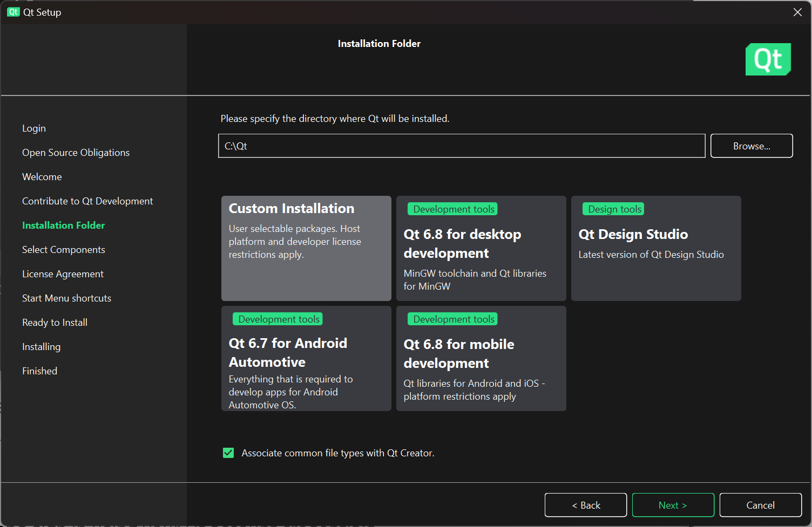Image resolution: width=812 pixels, height=527 pixels.
Task: Choose Qt 6.8 for desktop development
Action: (481, 248)
